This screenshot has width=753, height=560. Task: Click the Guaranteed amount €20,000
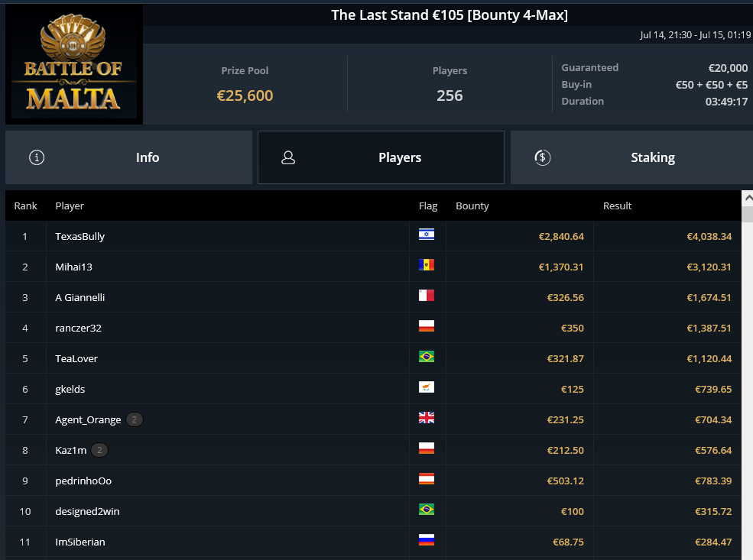pyautogui.click(x=728, y=68)
